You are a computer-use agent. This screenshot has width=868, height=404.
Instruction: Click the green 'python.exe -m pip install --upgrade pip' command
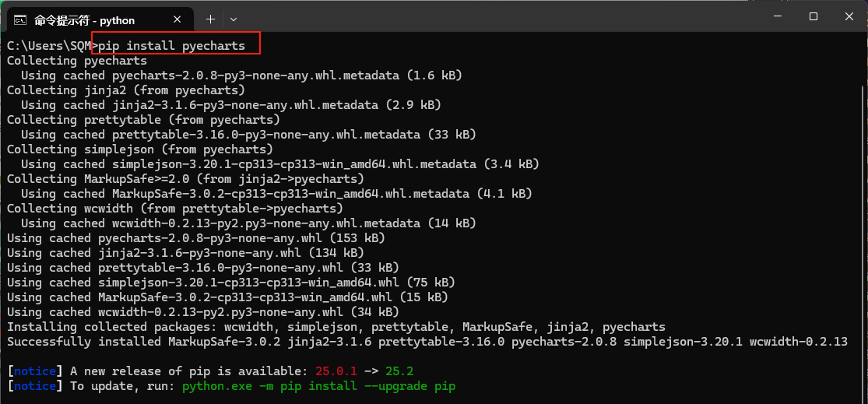coord(319,386)
